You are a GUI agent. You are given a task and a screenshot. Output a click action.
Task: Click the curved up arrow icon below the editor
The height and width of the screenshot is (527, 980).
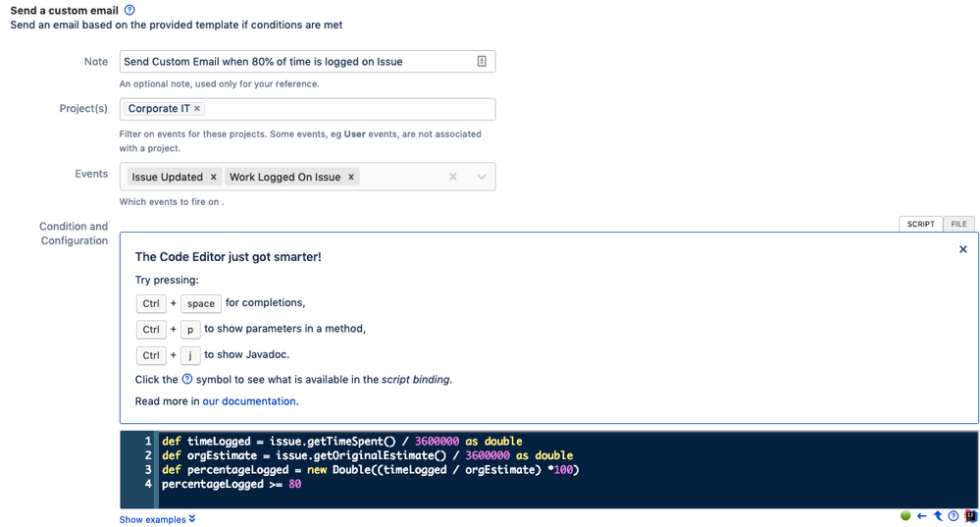tap(938, 516)
